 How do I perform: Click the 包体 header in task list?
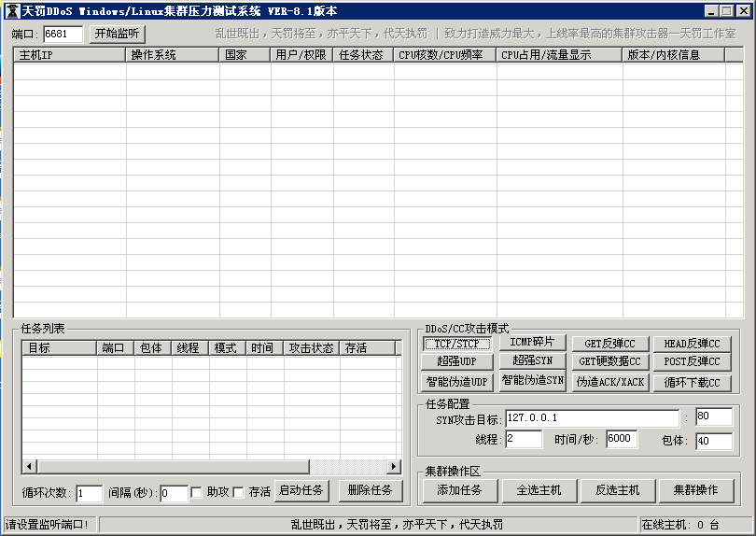(x=153, y=348)
